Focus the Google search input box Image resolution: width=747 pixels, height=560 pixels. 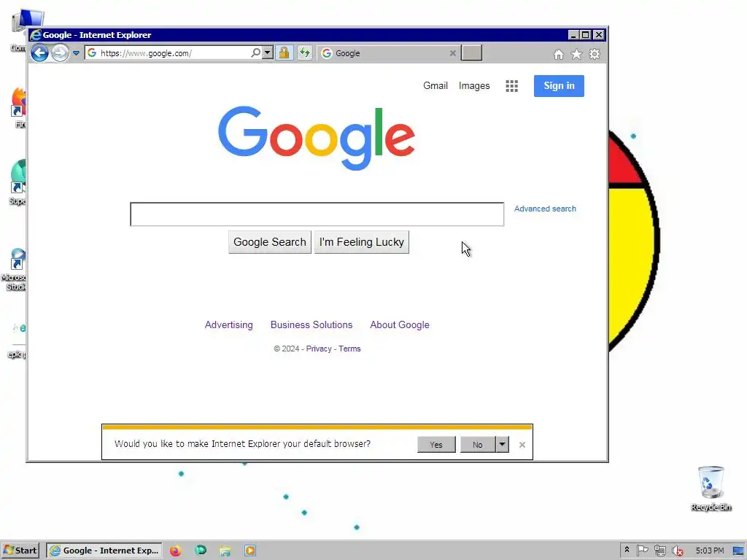(x=317, y=214)
